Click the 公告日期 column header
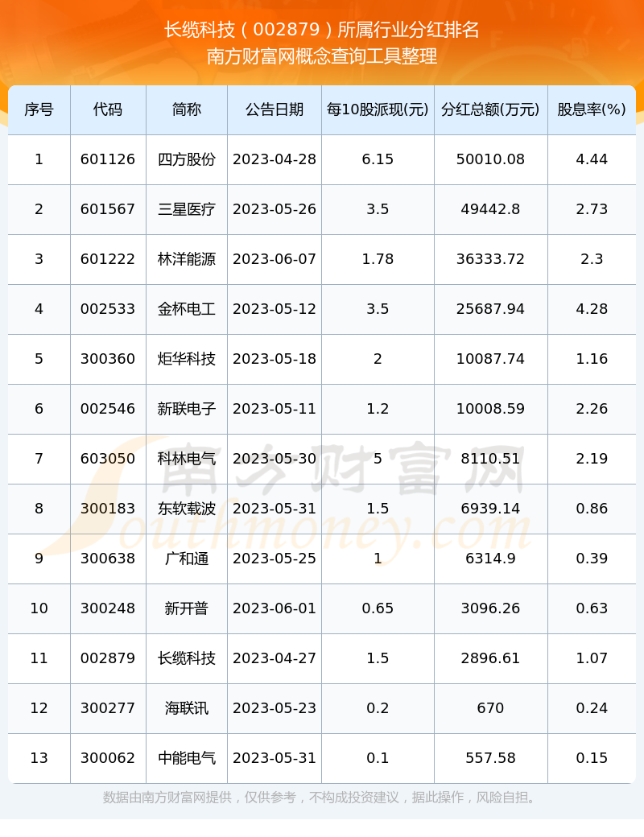The width and height of the screenshot is (644, 837). (x=275, y=109)
